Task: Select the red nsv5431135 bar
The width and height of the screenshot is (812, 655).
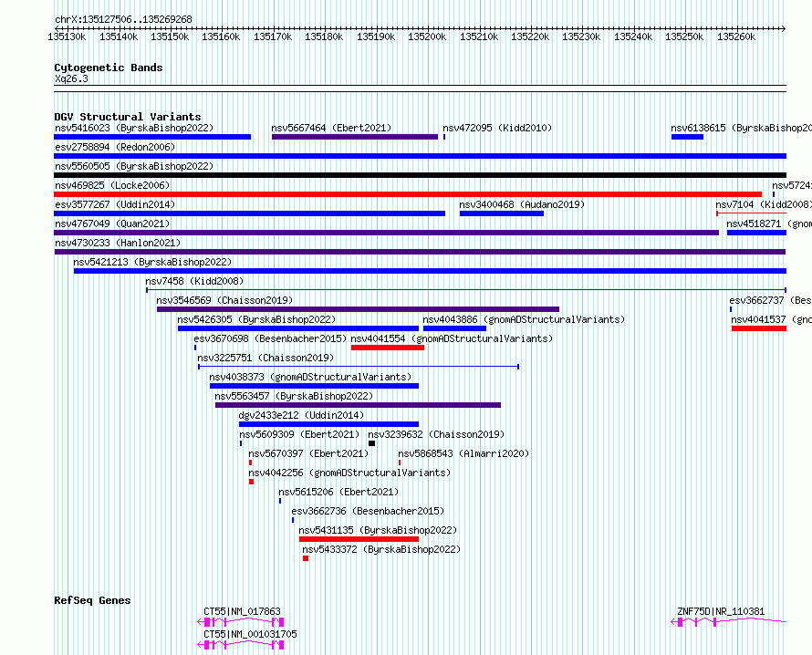Action: [359, 539]
